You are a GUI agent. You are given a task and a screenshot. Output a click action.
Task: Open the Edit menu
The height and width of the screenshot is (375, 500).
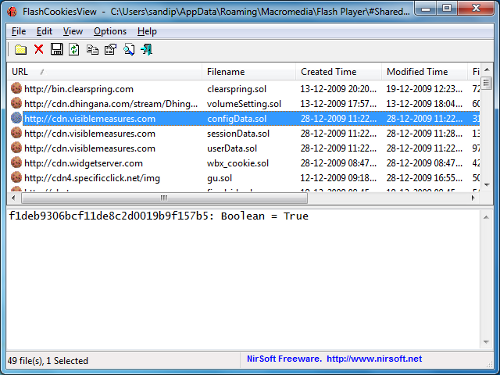[44, 31]
